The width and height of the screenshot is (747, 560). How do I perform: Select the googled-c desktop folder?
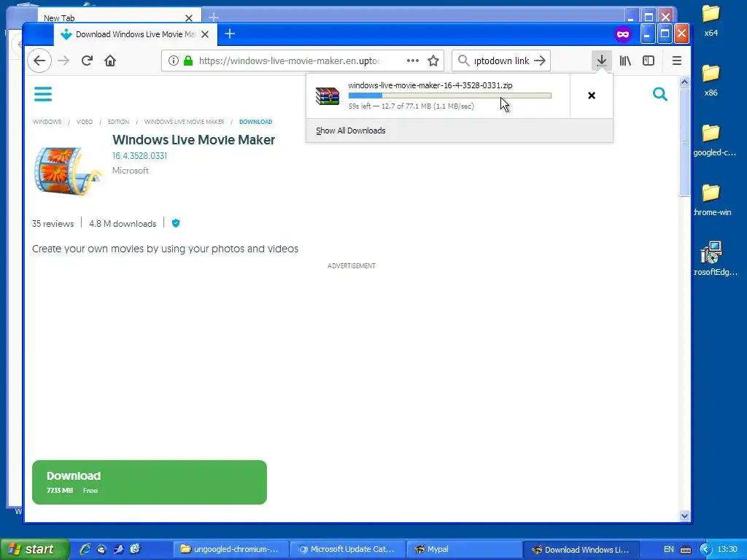coord(713,140)
